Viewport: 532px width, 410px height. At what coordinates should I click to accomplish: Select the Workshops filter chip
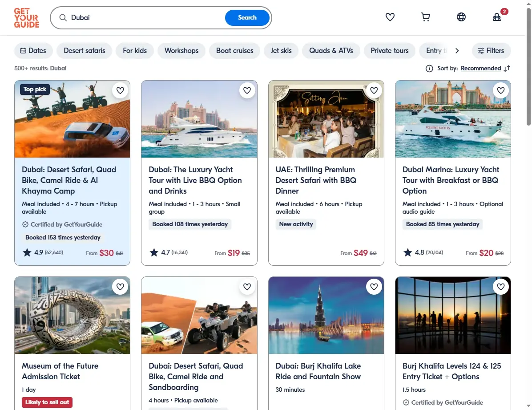click(x=181, y=51)
